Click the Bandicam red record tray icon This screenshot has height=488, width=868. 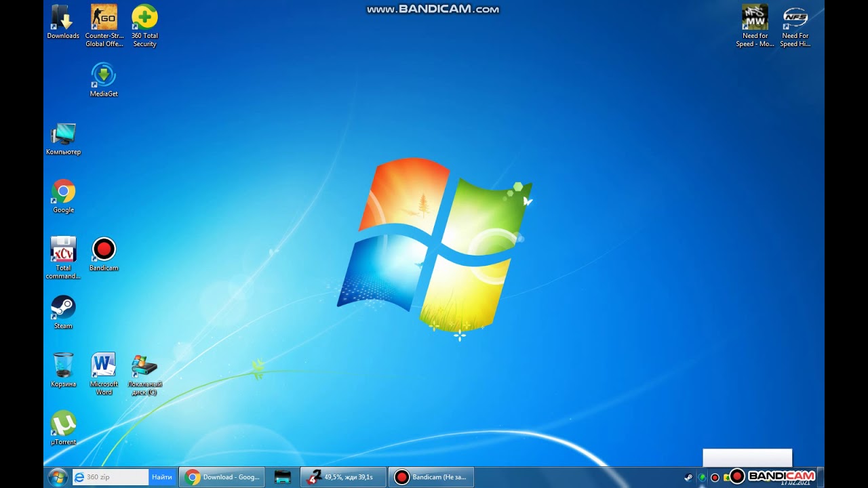(x=715, y=477)
